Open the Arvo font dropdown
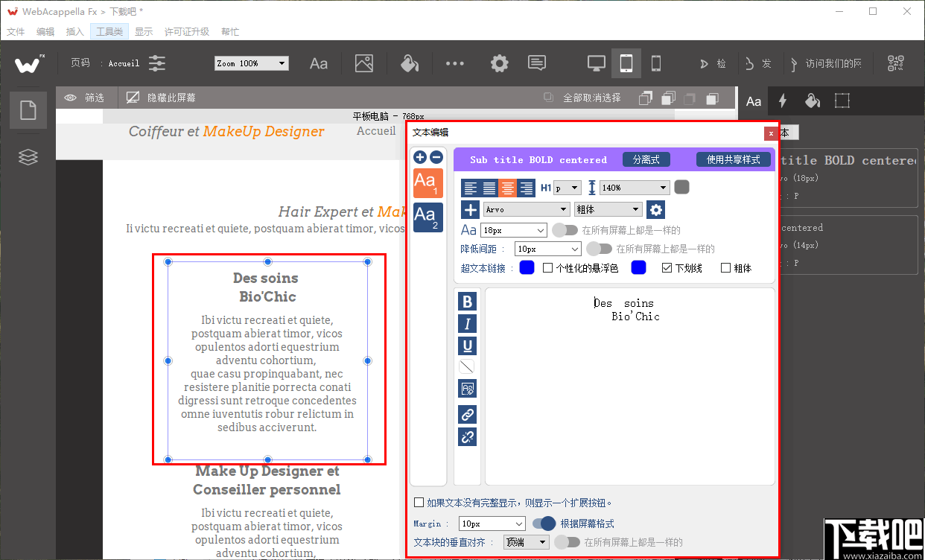This screenshot has height=560, width=925. 526,209
